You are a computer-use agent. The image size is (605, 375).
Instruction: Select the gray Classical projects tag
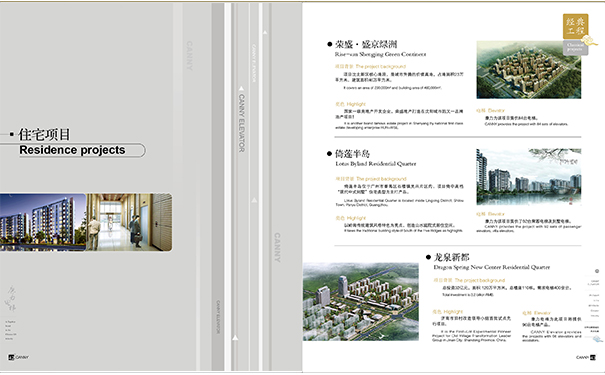575,47
